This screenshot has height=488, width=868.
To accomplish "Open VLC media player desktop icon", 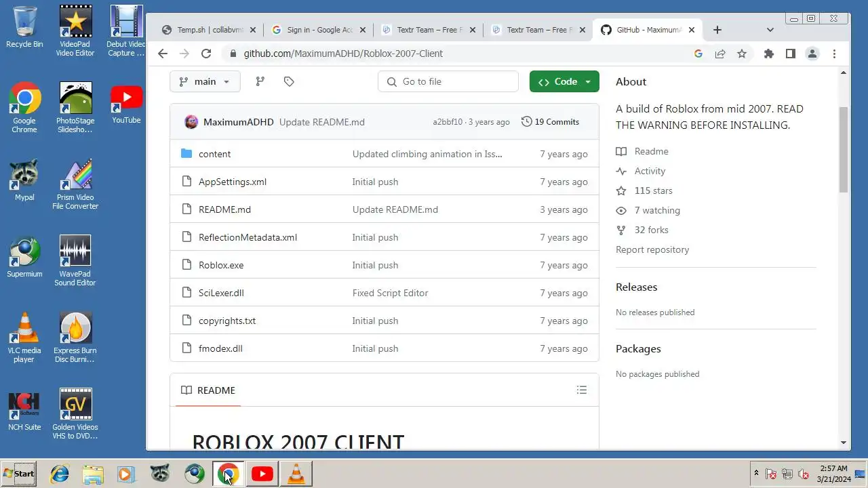I will (24, 338).
